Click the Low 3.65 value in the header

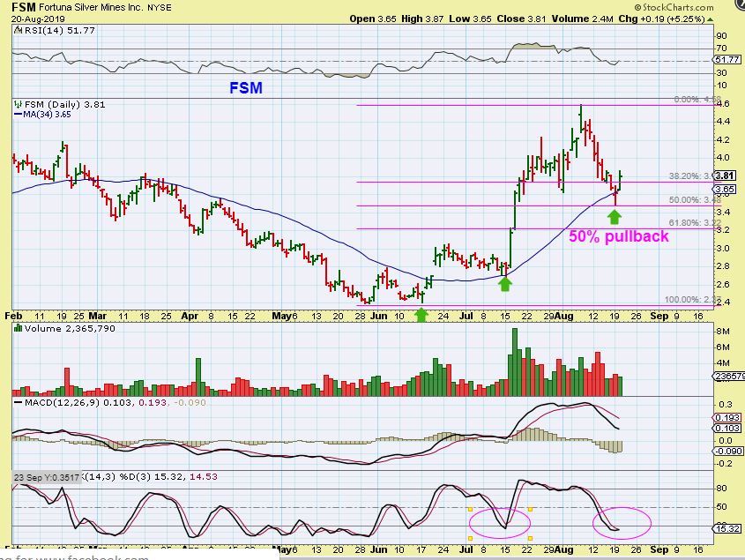pos(471,19)
